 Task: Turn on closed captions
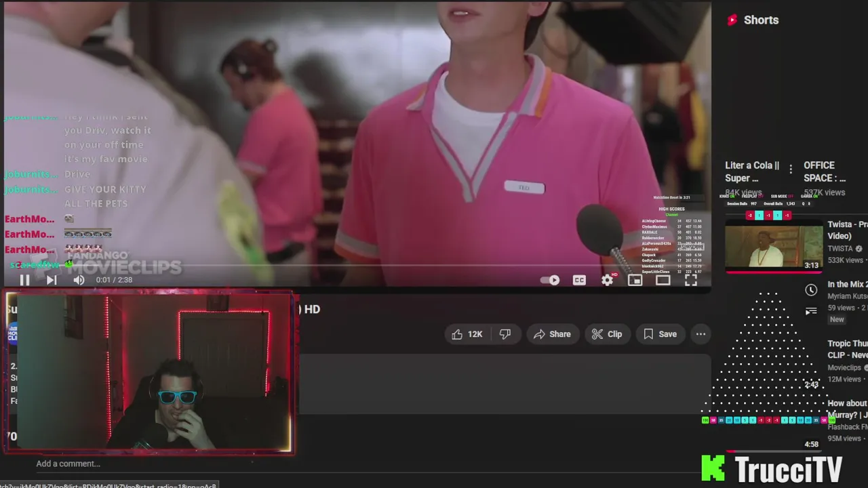(579, 280)
